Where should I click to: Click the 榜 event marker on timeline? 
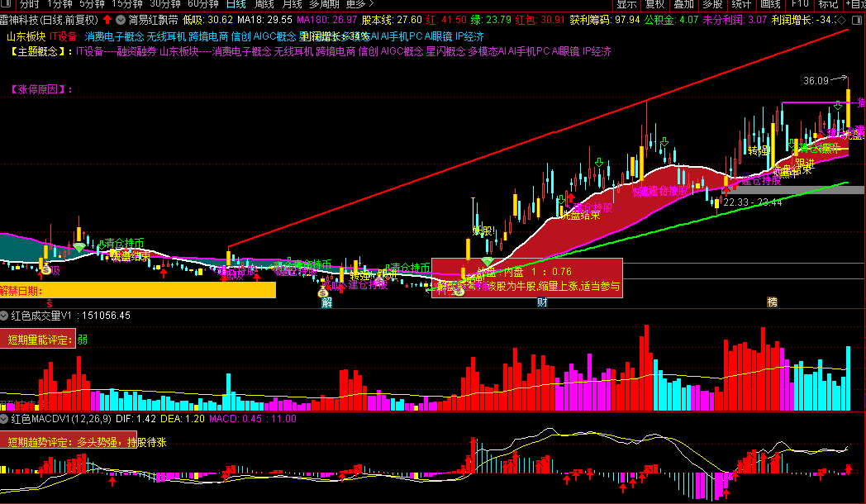(772, 302)
